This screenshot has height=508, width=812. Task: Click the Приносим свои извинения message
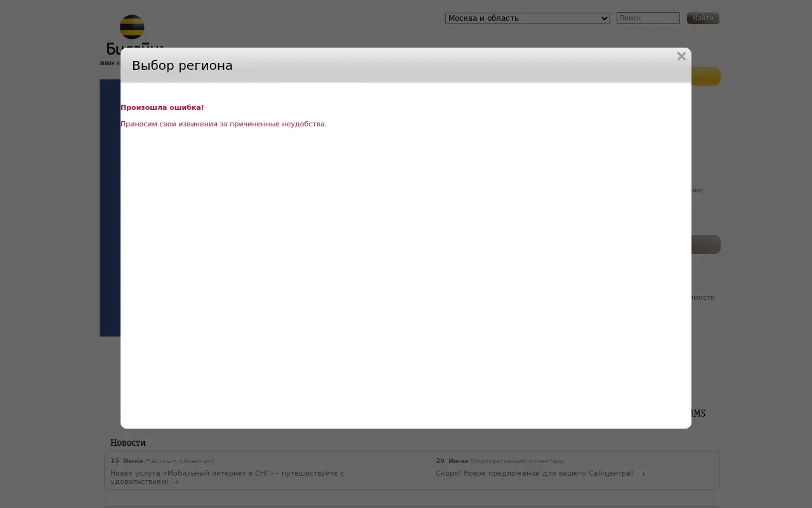pos(224,124)
